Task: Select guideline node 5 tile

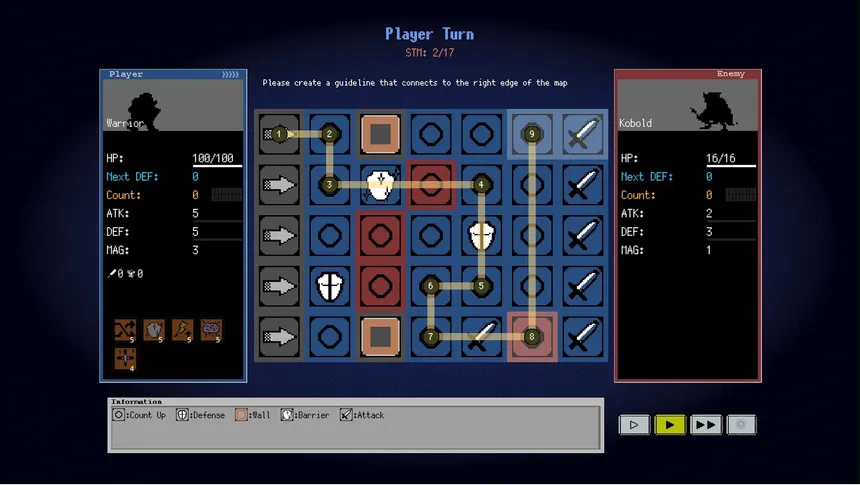Action: click(482, 286)
